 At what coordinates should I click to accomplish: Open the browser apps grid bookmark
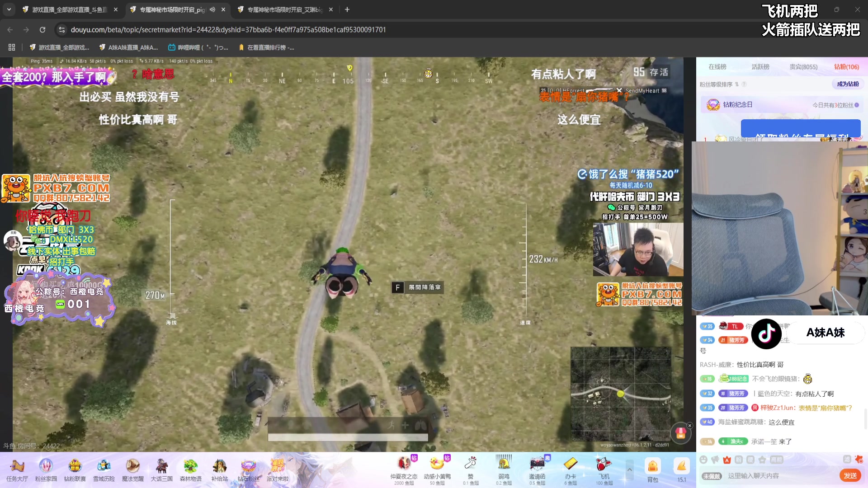click(x=12, y=47)
